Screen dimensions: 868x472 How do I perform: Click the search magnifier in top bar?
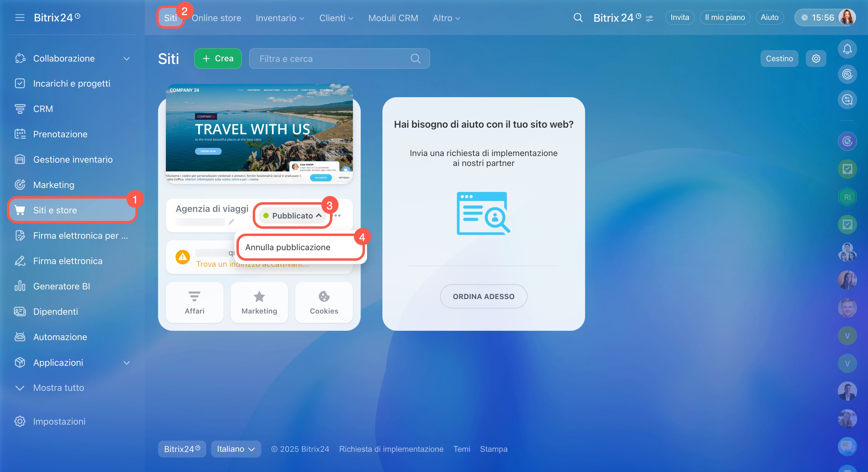(578, 18)
